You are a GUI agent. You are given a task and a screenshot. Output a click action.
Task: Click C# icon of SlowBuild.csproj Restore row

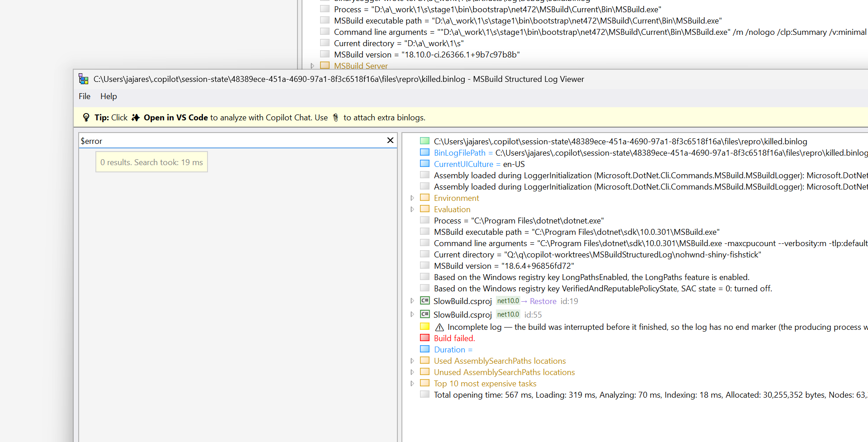pos(425,301)
